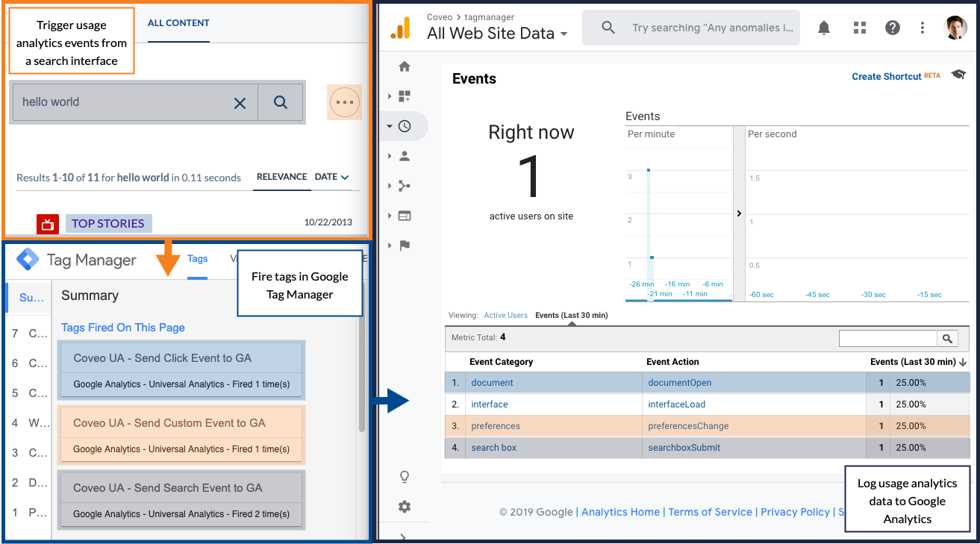Sort results by RELEVANCE
This screenshot has width=980, height=544.
click(281, 177)
